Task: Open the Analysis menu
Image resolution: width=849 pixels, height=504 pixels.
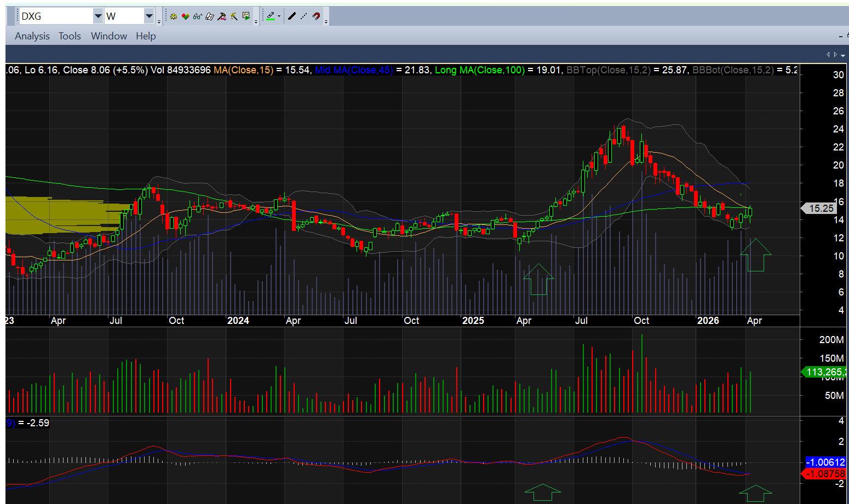Action: coord(32,36)
